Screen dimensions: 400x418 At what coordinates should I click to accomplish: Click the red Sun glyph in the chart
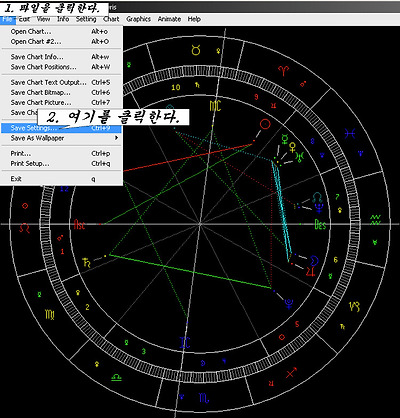(x=265, y=125)
